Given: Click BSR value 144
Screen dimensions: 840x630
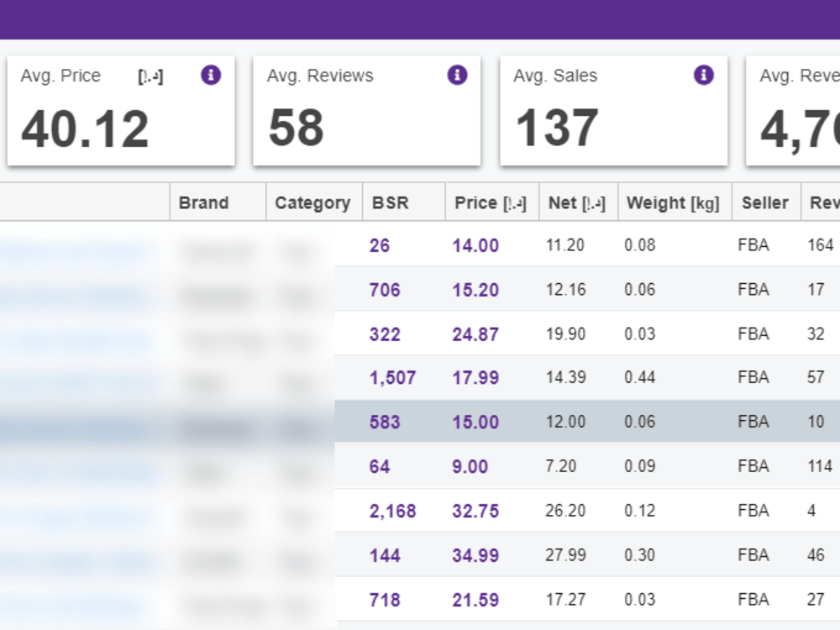Looking at the screenshot, I should pos(385,555).
